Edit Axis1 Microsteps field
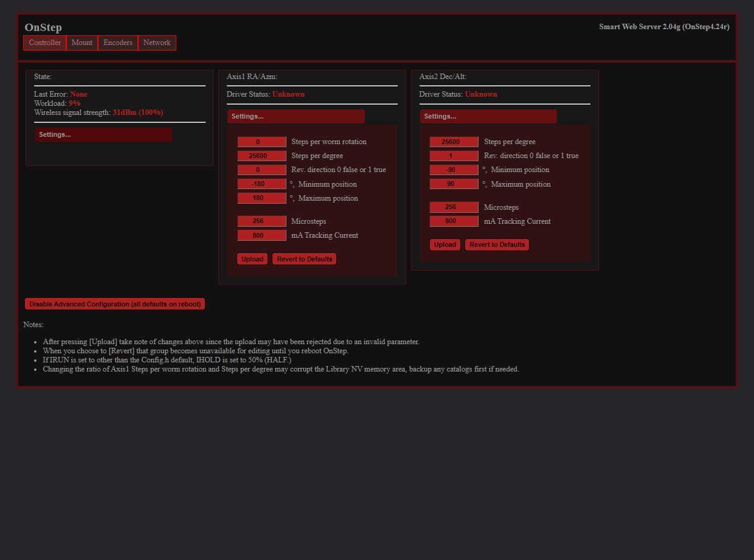 pyautogui.click(x=261, y=221)
